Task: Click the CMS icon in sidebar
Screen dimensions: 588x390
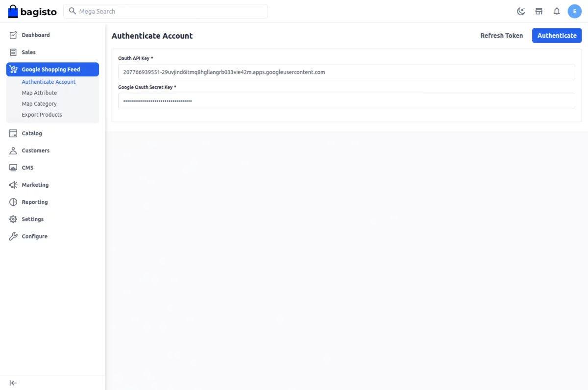Action: 13,168
